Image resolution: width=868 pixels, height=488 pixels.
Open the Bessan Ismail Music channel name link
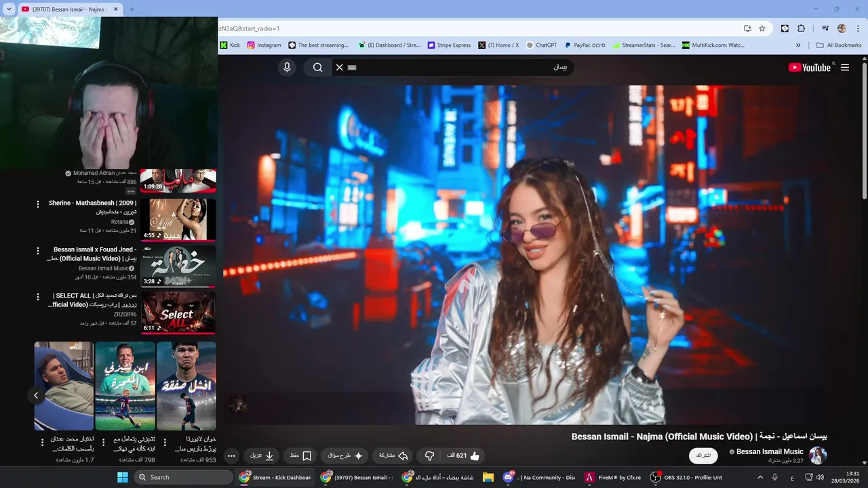click(x=770, y=451)
